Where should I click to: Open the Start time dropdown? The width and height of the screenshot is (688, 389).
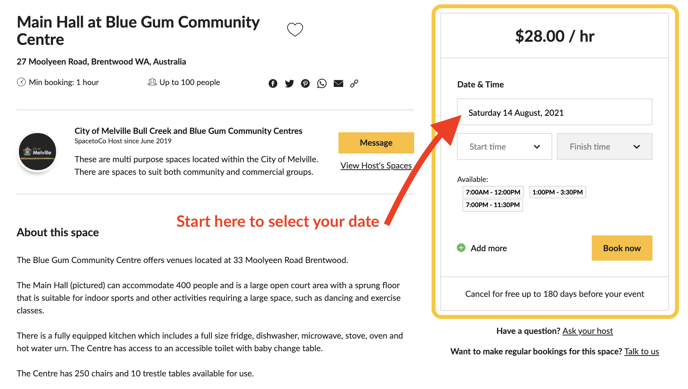[x=504, y=146]
